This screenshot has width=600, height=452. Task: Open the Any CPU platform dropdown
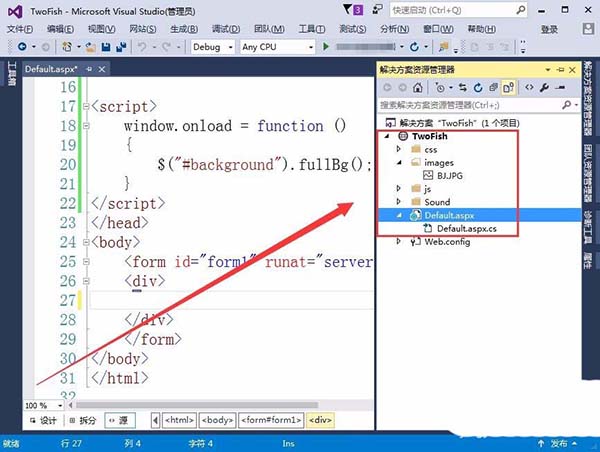click(x=276, y=47)
